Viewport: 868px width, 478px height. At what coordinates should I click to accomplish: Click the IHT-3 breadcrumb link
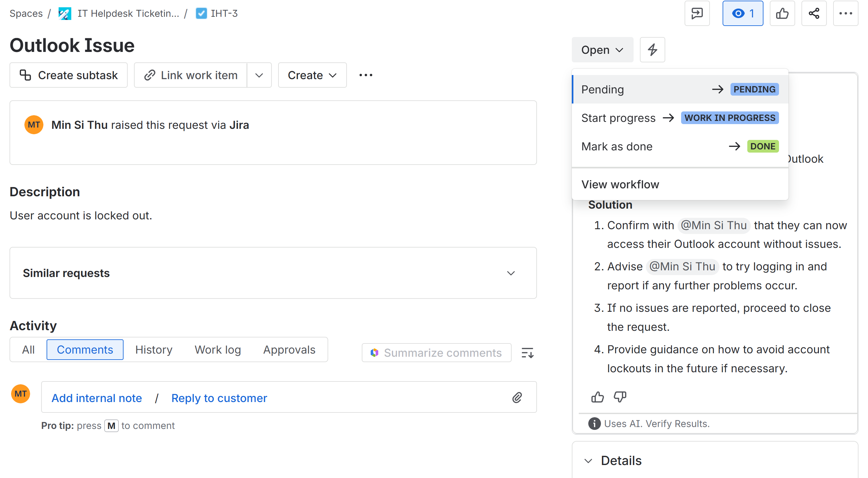[x=224, y=14]
